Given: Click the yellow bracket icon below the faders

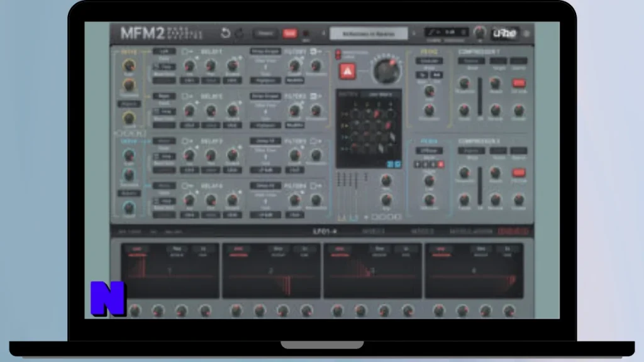Looking at the screenshot, I should click(341, 217).
